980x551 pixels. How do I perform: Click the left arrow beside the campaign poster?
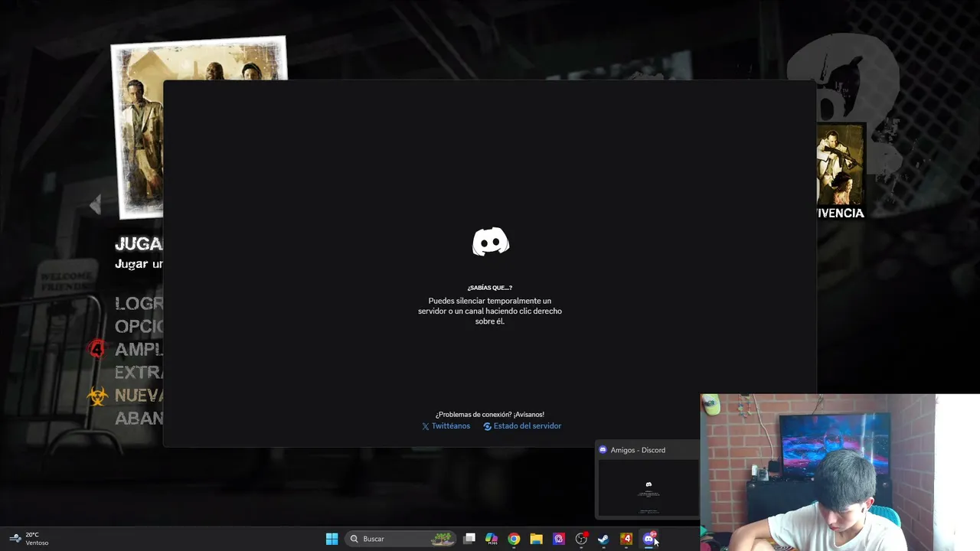click(x=95, y=204)
